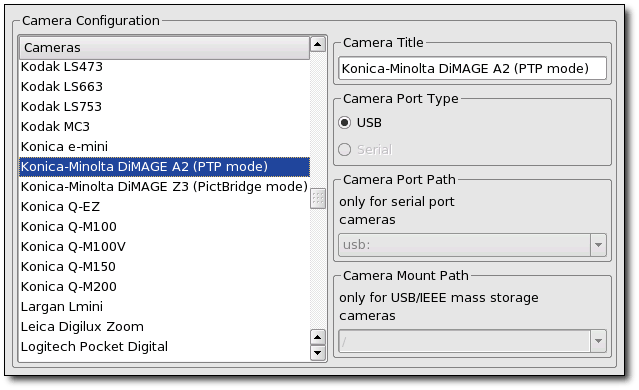Select Konica-Minolta DiMAGE A2 (PTP mode) row
The image size is (639, 390).
click(x=164, y=167)
